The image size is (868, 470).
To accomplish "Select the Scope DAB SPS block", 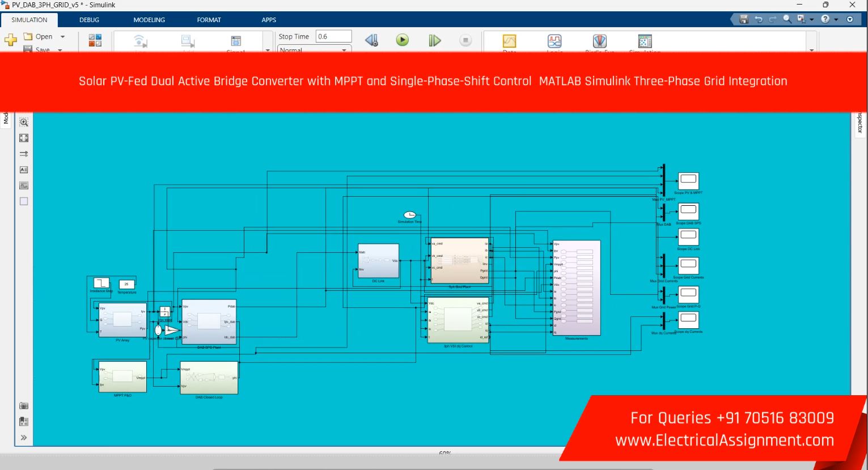I will (x=688, y=211).
